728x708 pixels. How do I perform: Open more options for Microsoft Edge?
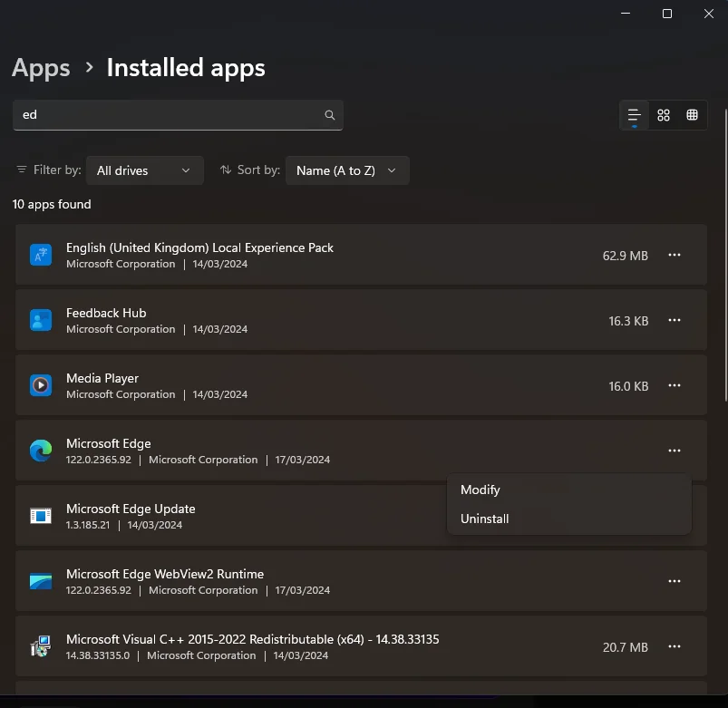tap(675, 451)
